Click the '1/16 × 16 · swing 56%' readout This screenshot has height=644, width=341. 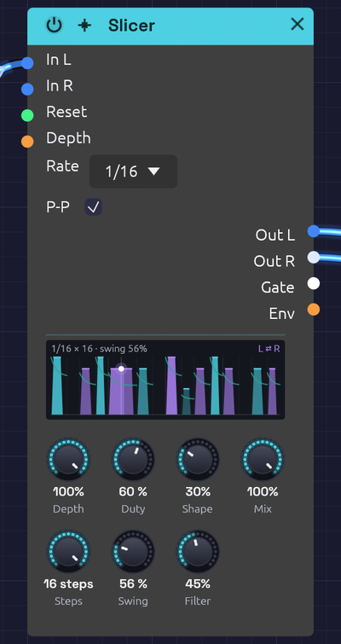[x=99, y=349]
